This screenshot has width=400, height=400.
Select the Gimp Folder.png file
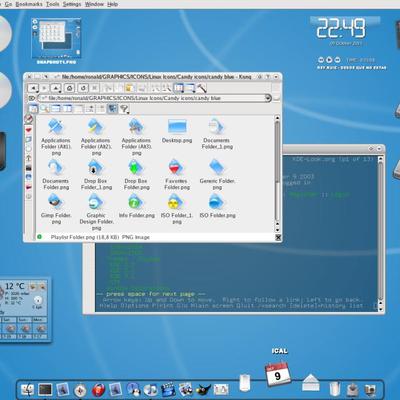point(56,209)
